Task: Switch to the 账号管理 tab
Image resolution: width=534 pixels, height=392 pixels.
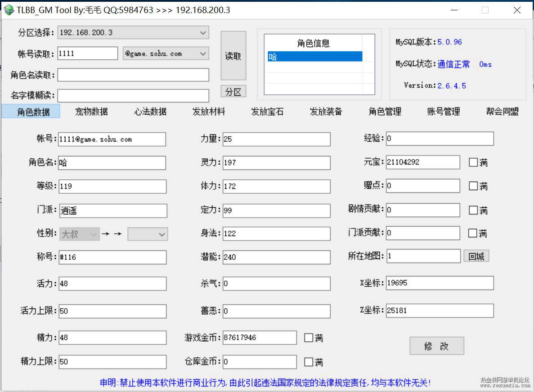Action: [444, 111]
